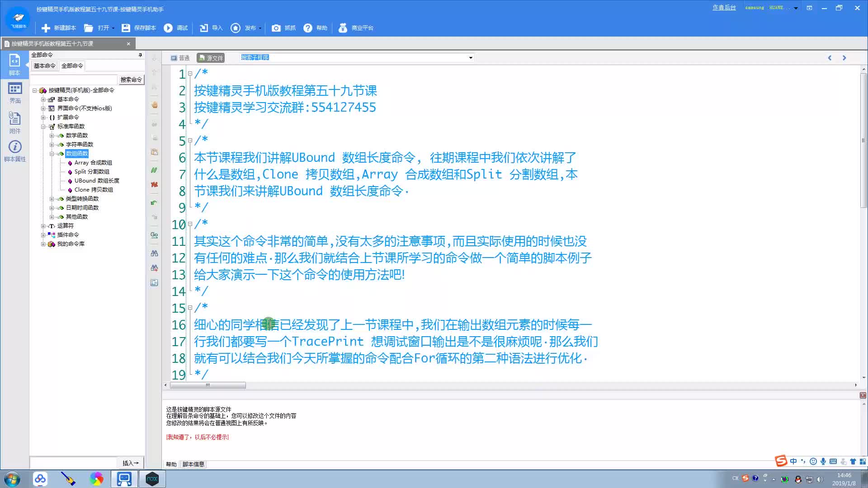Click the 搜索命令 search button

pyautogui.click(x=131, y=80)
